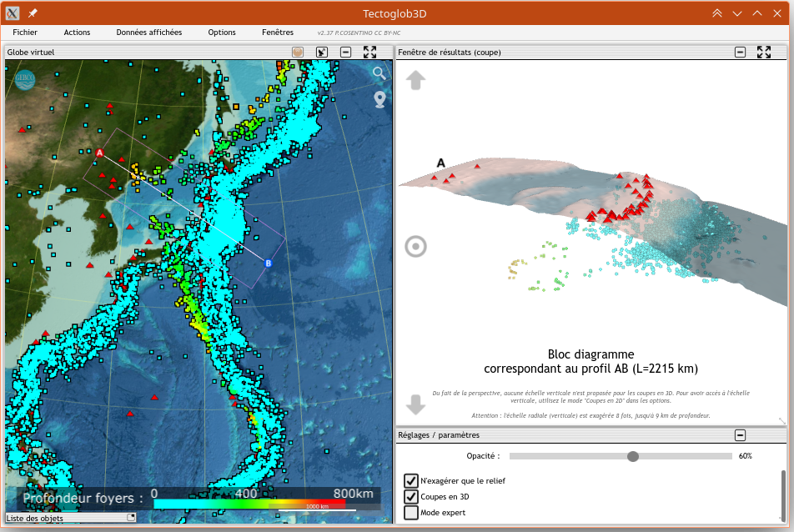Screen dimensions: 794x532
Task: Expand the Liste des objets panel
Action: 130,518
